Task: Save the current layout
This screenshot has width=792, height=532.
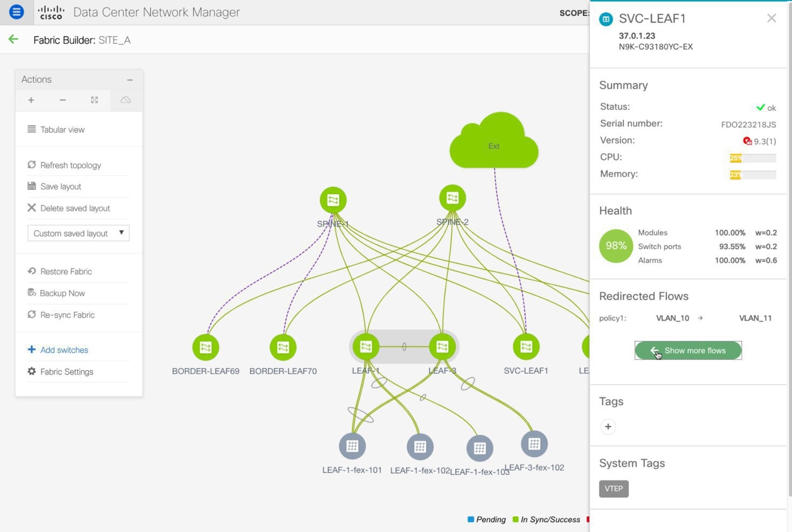Action: tap(54, 186)
